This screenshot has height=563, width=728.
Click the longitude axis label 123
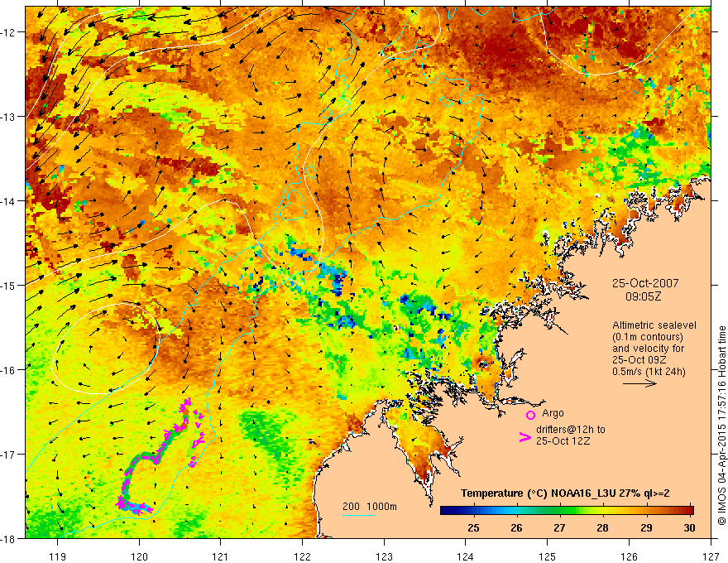tap(384, 556)
